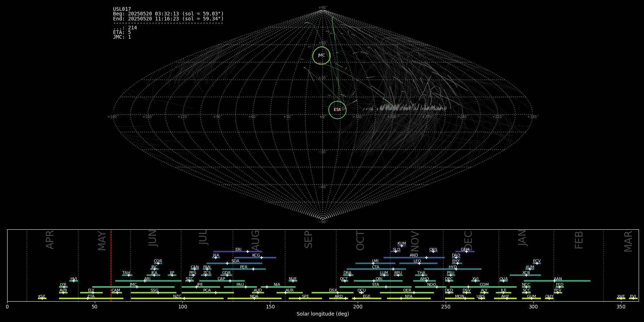Select the SSG shower bar in timeline
The height and width of the screenshot is (322, 644).
pos(153,293)
